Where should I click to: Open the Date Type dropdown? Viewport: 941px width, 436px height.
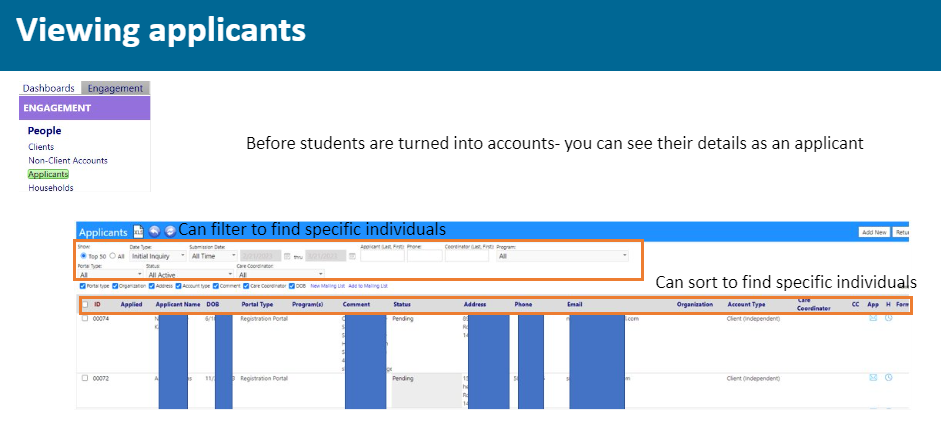click(158, 256)
